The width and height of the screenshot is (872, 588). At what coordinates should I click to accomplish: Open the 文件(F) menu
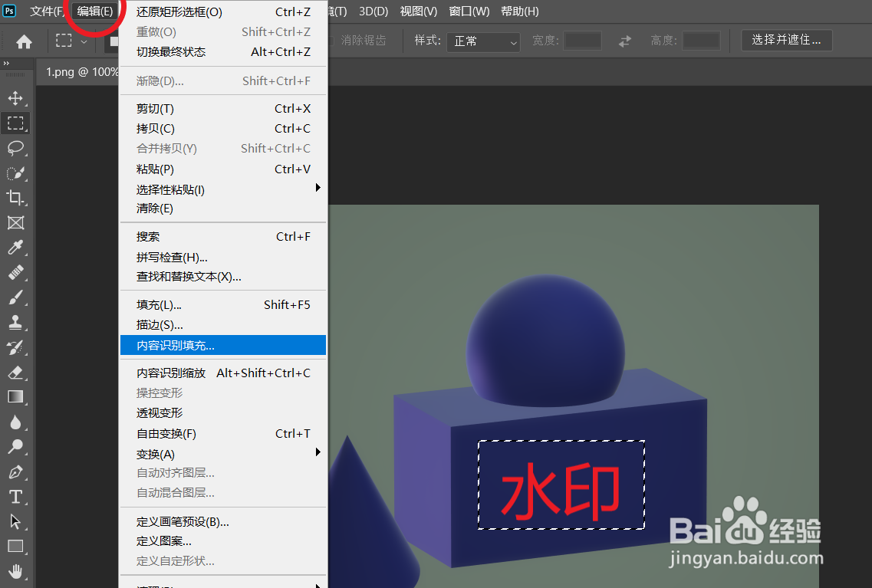[x=47, y=11]
